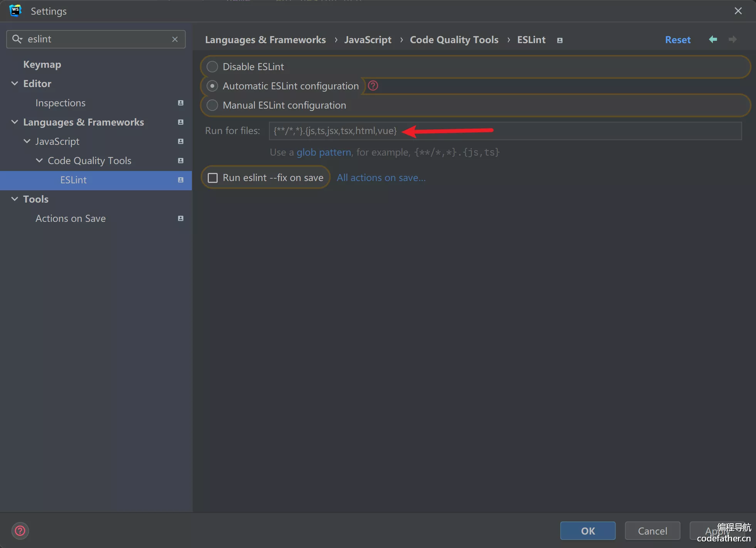Click project icon beside Inspections row
The height and width of the screenshot is (548, 756).
(180, 103)
